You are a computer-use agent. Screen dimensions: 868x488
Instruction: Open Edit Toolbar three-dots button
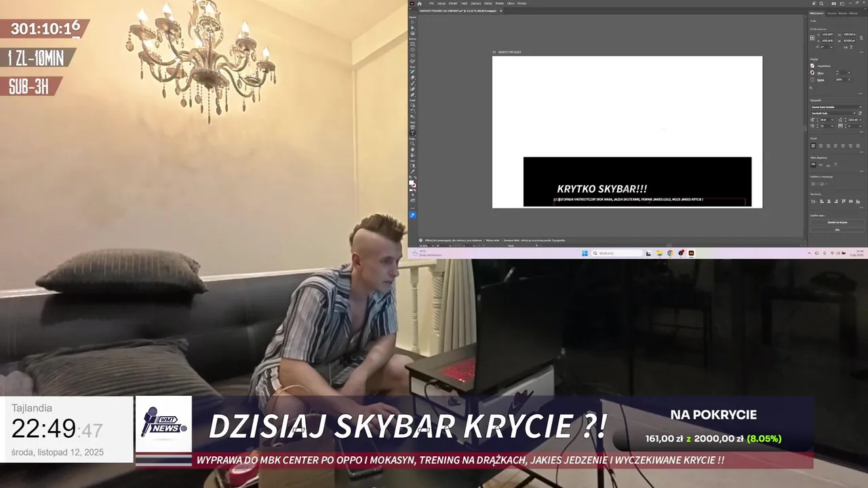(x=412, y=208)
